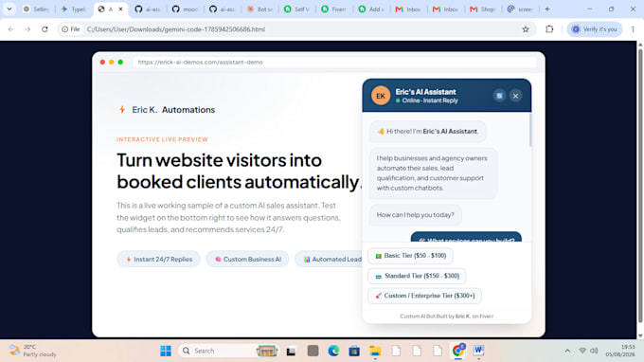Bookmark this page with the star icon
This screenshot has height=362, width=644.
(x=526, y=29)
